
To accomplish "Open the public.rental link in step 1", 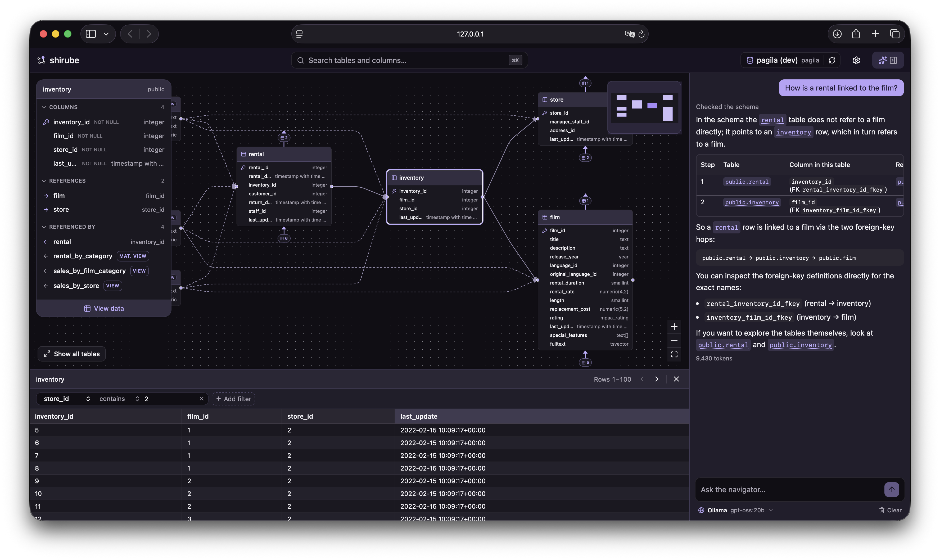I will point(746,182).
